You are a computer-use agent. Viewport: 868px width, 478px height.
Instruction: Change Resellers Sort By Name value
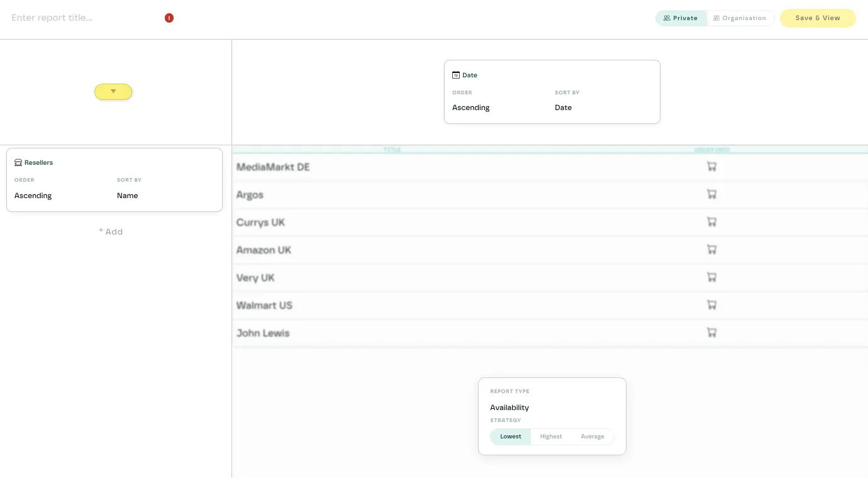pyautogui.click(x=128, y=196)
